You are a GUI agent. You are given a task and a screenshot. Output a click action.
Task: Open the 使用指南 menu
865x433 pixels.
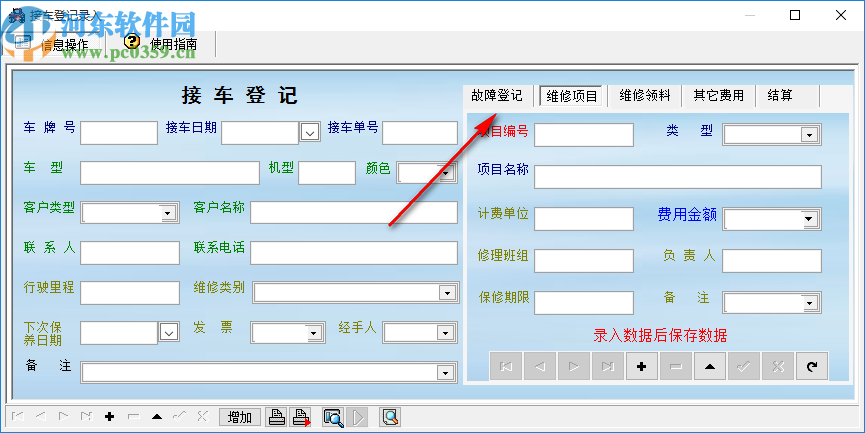160,43
